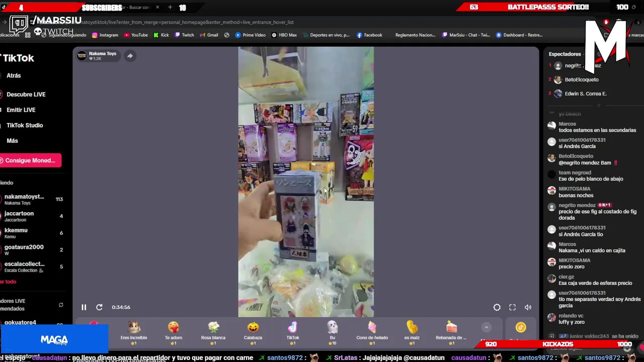Open a new browser tab
This screenshot has width=644, height=362.
pyautogui.click(x=170, y=7)
